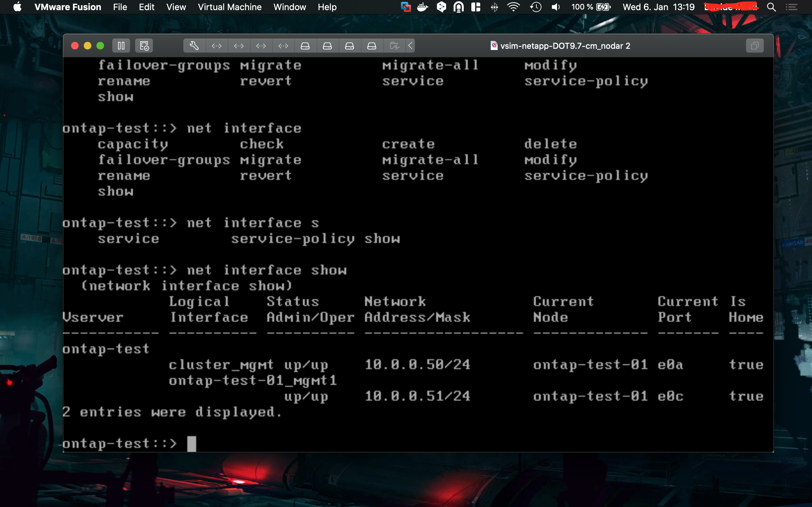Collapse the device toolbar chevron
The width and height of the screenshot is (812, 507).
coord(410,46)
